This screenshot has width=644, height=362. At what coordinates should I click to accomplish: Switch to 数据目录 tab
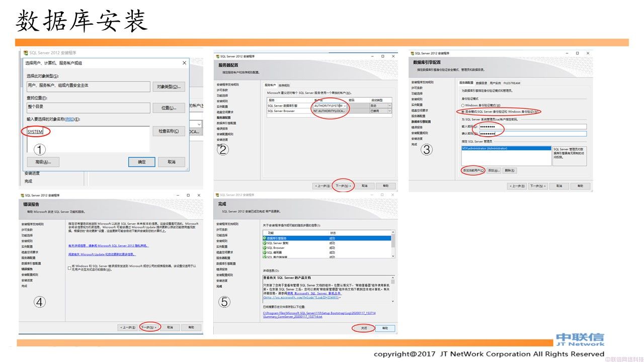click(481, 83)
